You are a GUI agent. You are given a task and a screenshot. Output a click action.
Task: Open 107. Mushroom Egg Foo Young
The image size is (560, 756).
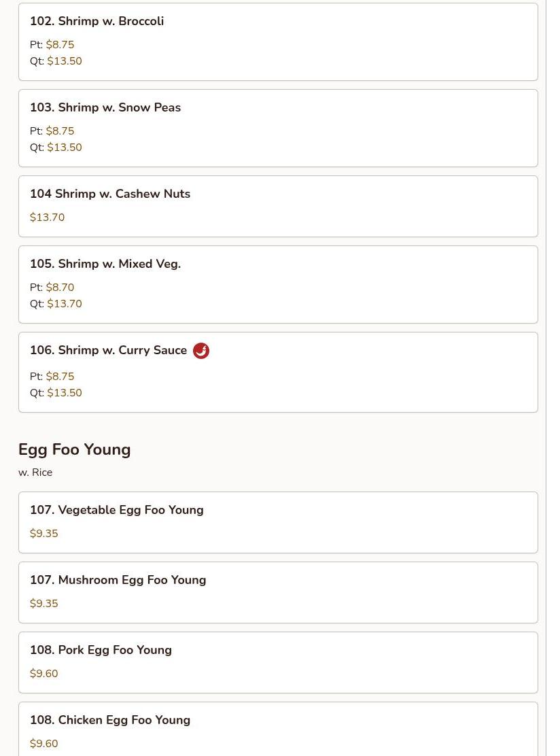click(278, 593)
